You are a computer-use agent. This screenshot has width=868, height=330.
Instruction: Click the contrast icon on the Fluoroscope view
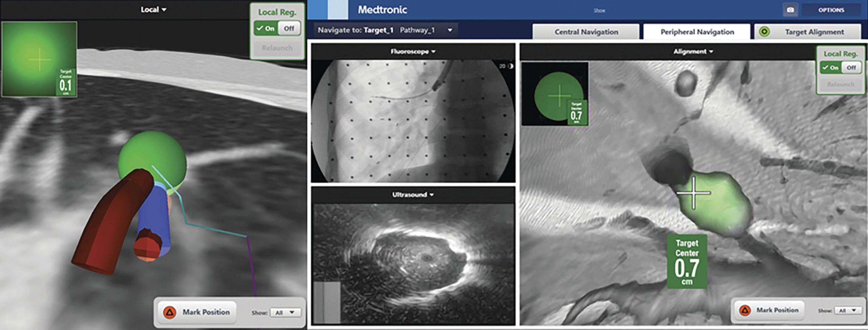point(510,66)
